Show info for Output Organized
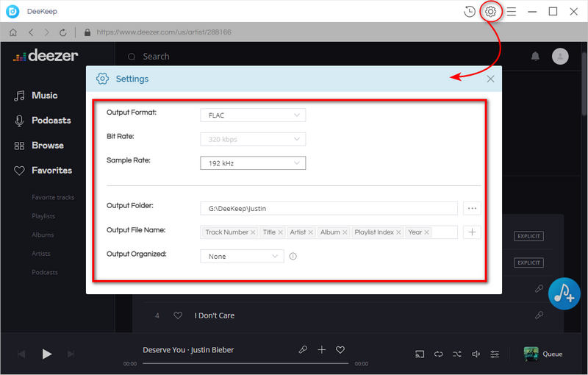The image size is (588, 375). pos(293,256)
